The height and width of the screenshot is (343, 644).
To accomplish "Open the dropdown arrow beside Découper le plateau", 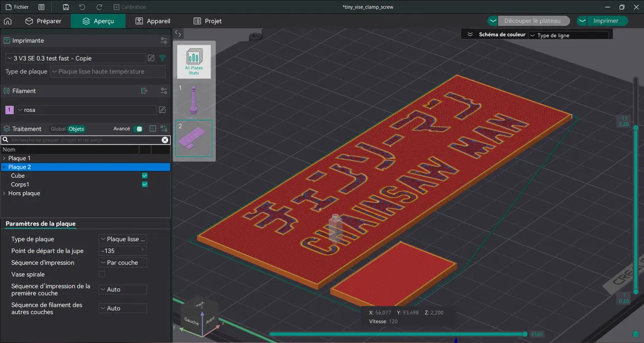I will pos(493,20).
